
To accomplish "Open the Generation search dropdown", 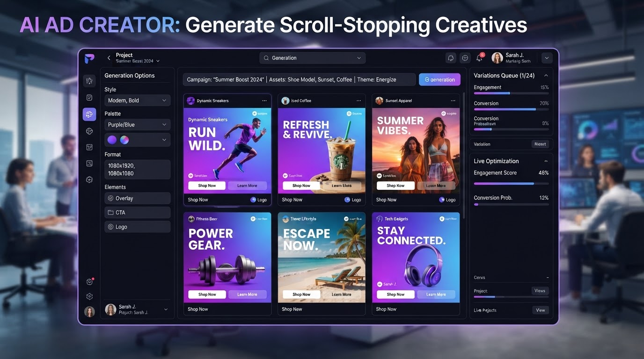I will pos(312,58).
